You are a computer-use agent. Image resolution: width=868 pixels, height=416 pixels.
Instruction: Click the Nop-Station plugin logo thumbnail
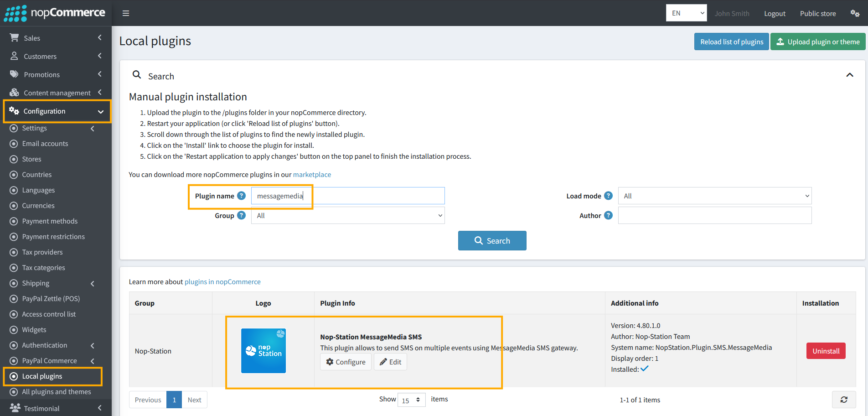pyautogui.click(x=263, y=351)
